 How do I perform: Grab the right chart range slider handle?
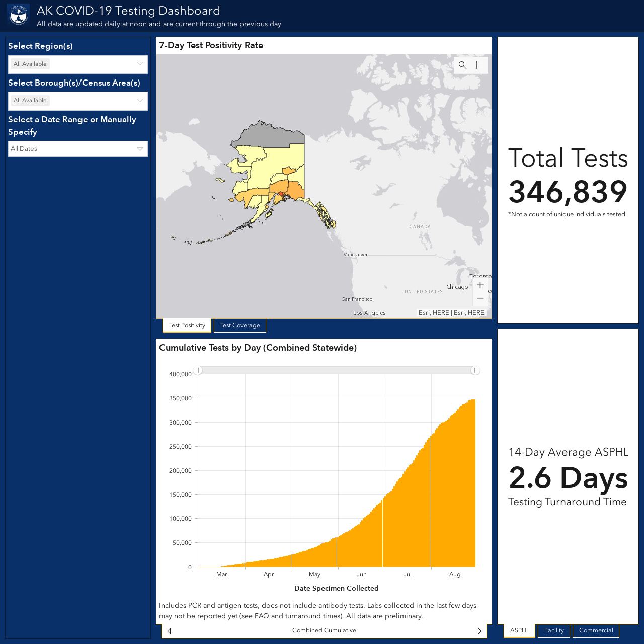coord(475,370)
